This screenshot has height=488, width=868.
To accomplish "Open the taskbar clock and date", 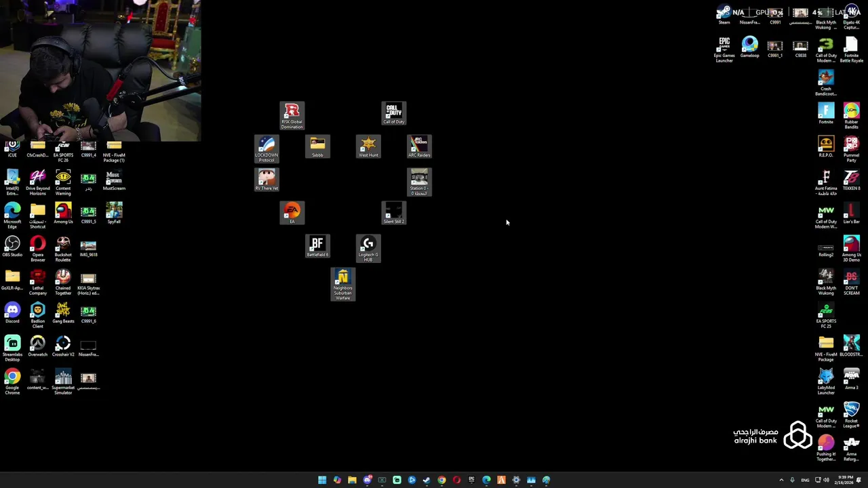I will tap(844, 480).
